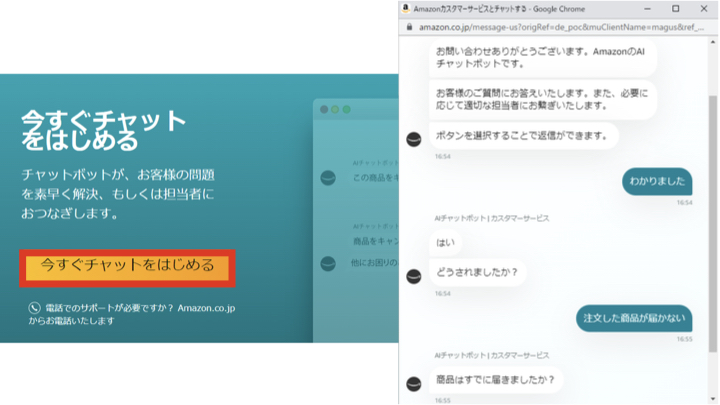This screenshot has height=405, width=720.
Task: Click the message 商品はすでに届きましたか？
Action: (x=496, y=380)
